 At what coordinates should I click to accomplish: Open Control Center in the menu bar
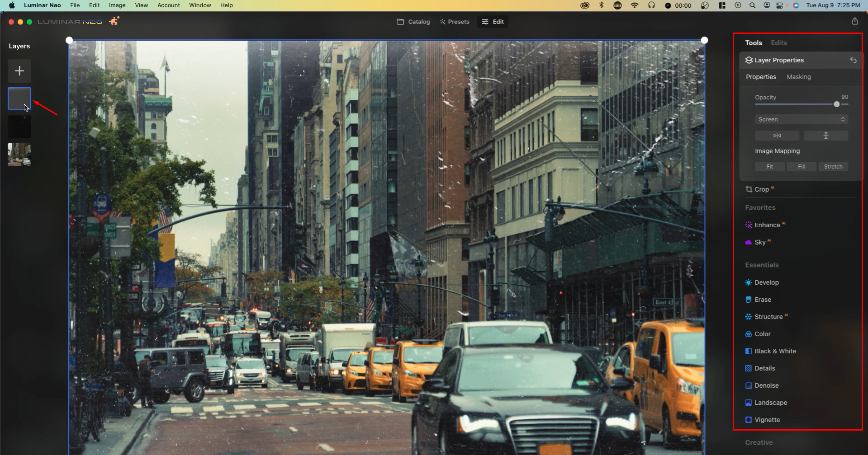780,5
